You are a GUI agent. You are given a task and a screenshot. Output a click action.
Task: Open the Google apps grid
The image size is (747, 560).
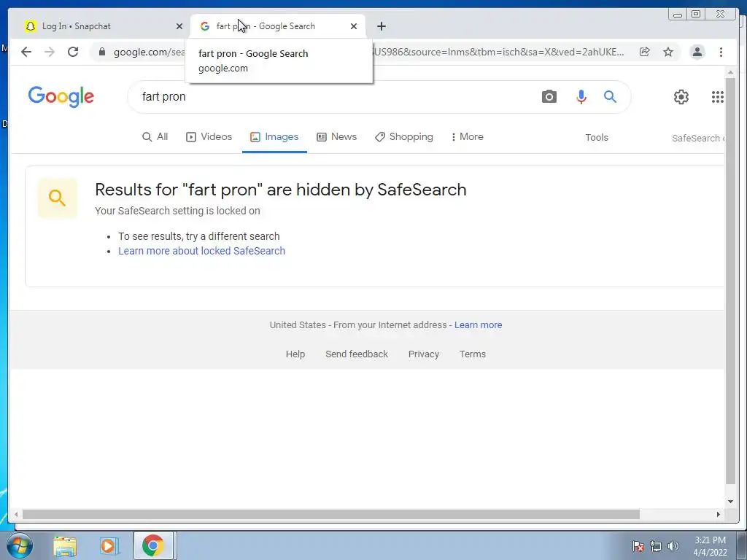718,97
